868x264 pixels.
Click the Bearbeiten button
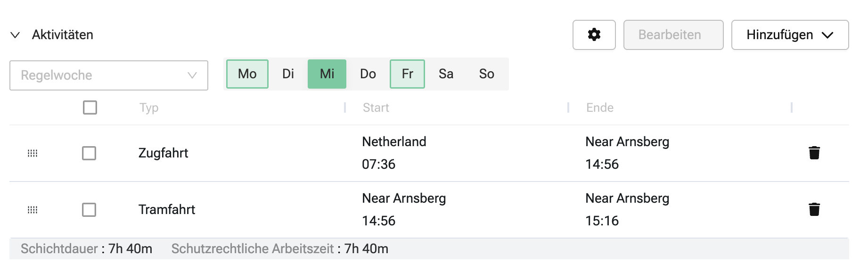[673, 35]
